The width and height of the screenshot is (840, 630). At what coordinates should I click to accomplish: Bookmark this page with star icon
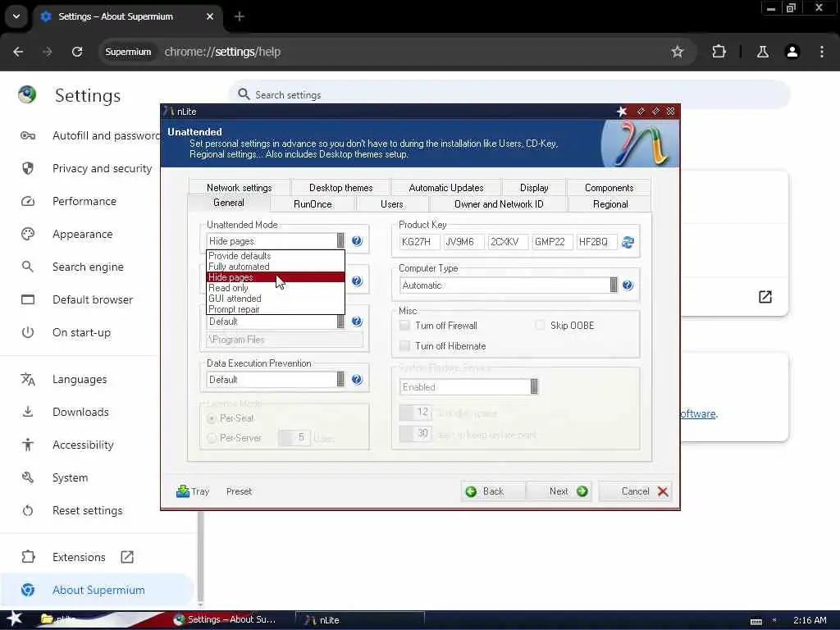click(677, 52)
